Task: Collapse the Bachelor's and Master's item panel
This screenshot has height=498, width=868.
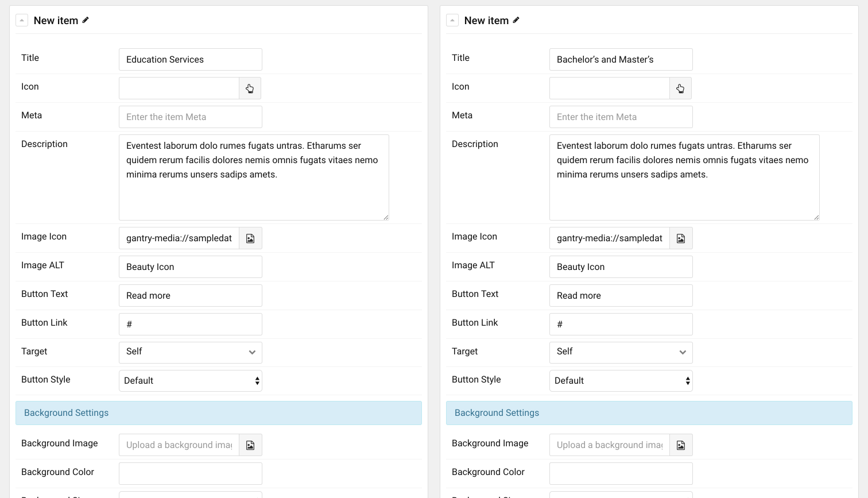Action: [452, 20]
